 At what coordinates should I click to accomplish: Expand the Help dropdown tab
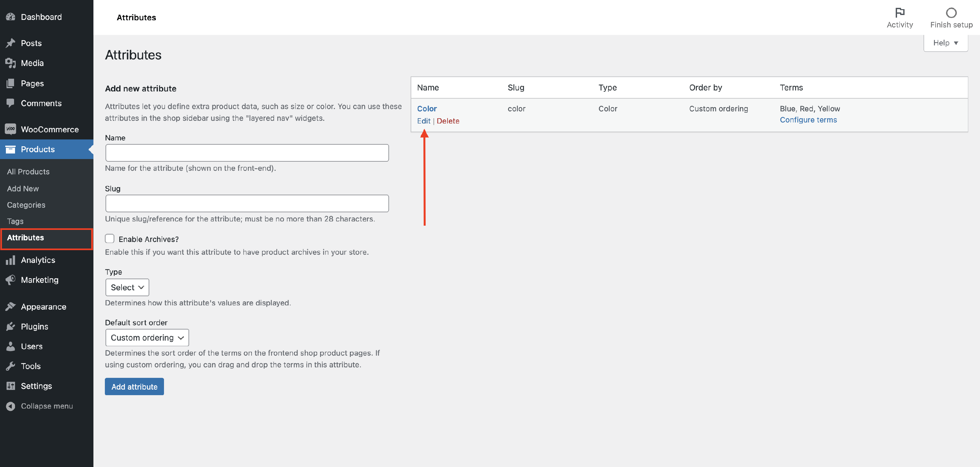(x=945, y=43)
